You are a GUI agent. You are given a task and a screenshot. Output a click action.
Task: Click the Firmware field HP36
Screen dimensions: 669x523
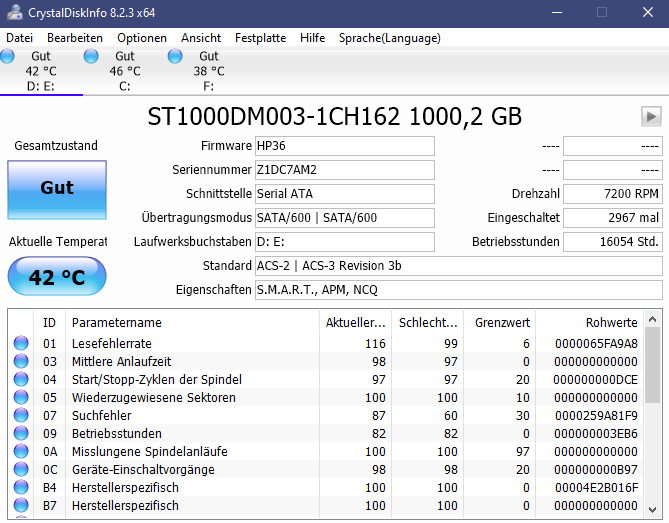345,146
